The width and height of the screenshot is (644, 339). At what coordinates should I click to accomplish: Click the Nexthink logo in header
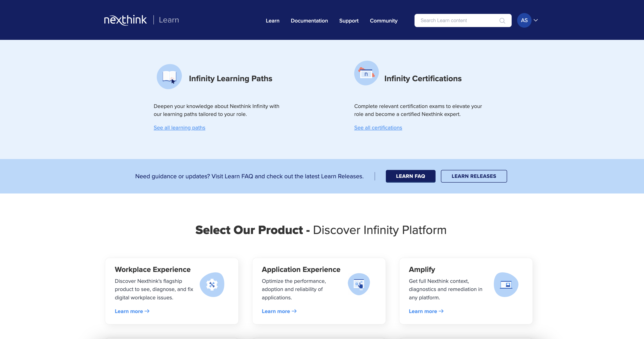[125, 20]
